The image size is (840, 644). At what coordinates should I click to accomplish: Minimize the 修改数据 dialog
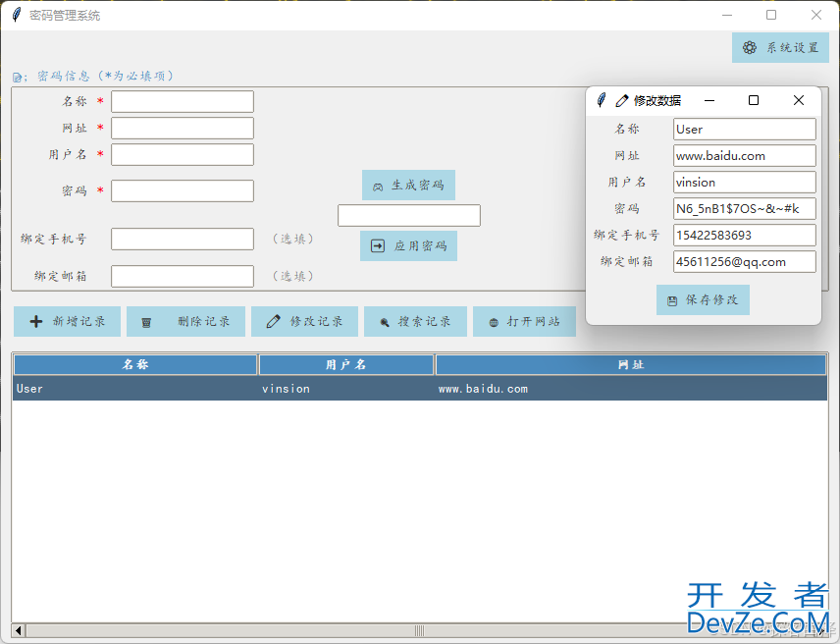point(709,100)
